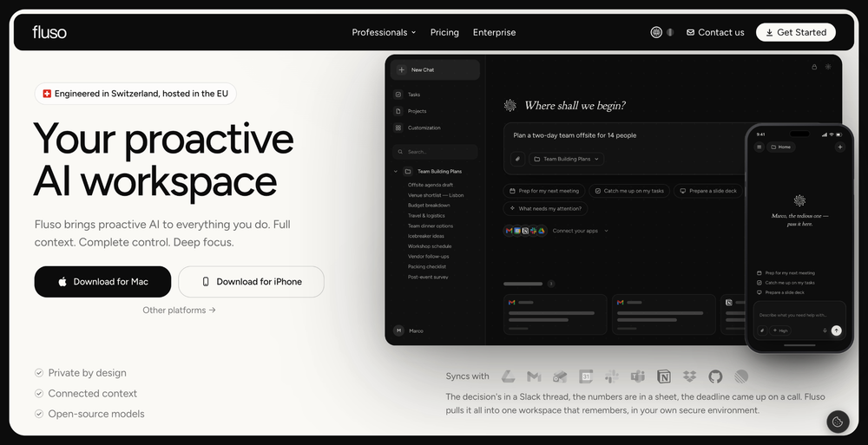Choose the Prepare a slide deck chip in desktop app
This screenshot has height=445, width=868.
[x=708, y=191]
